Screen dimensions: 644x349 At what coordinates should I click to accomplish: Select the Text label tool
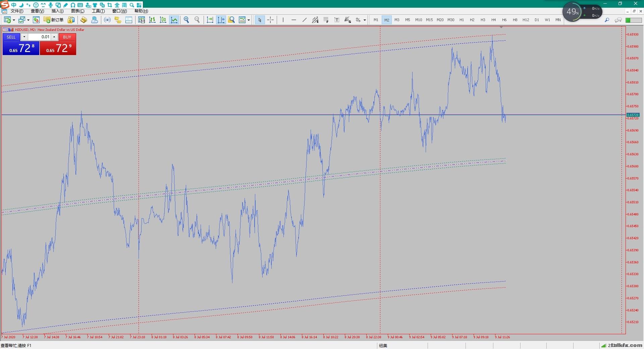pyautogui.click(x=337, y=20)
